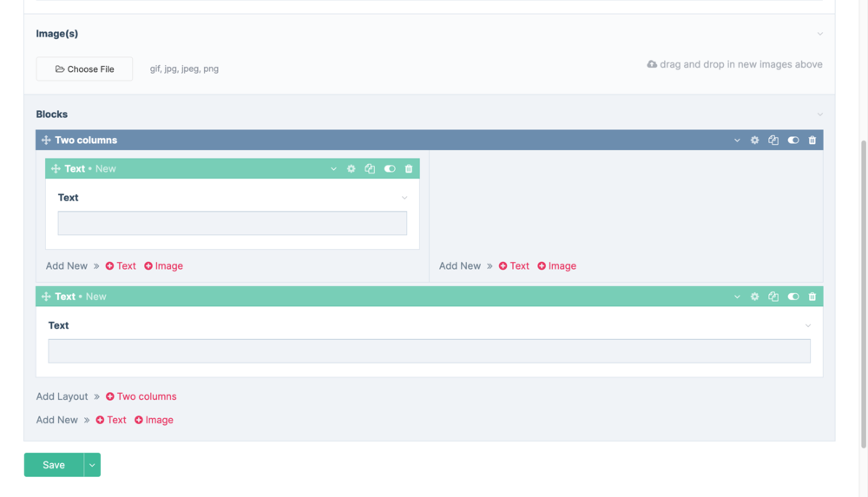The image size is (868, 497).
Task: Duplicate the Two columns block
Action: pos(773,141)
